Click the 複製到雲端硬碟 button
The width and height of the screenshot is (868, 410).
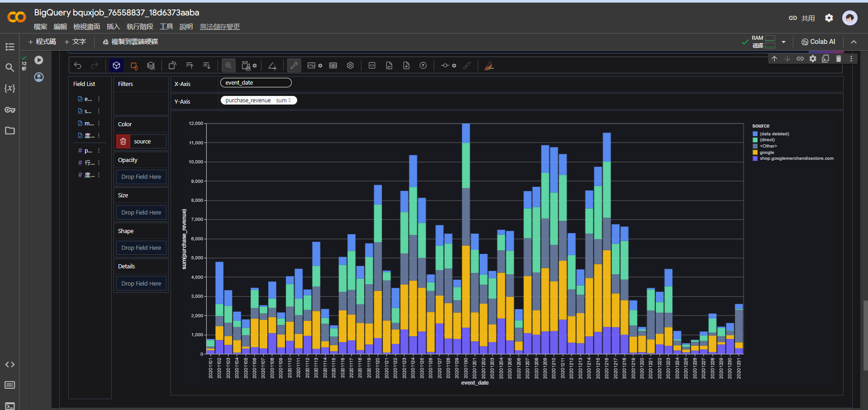130,42
